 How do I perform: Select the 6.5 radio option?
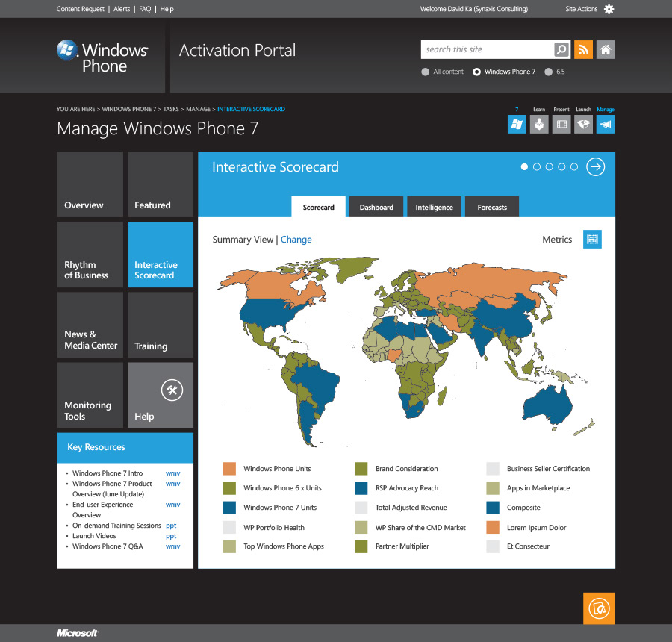click(548, 72)
